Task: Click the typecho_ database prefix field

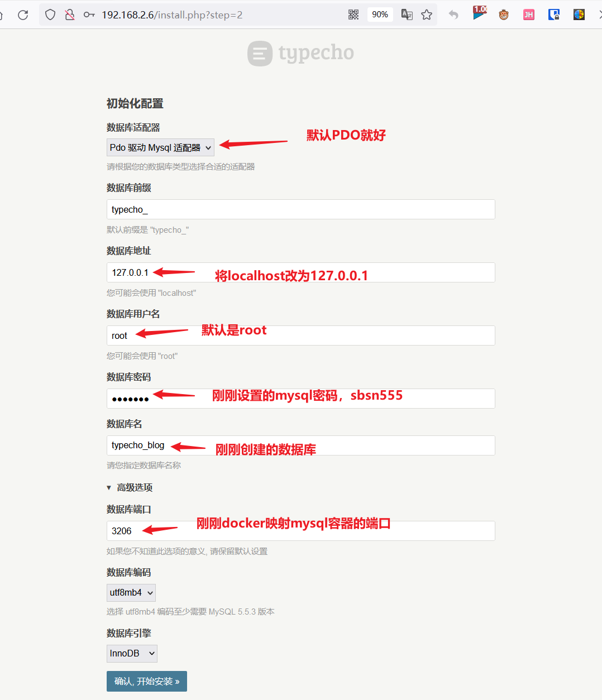Action: pyautogui.click(x=300, y=209)
